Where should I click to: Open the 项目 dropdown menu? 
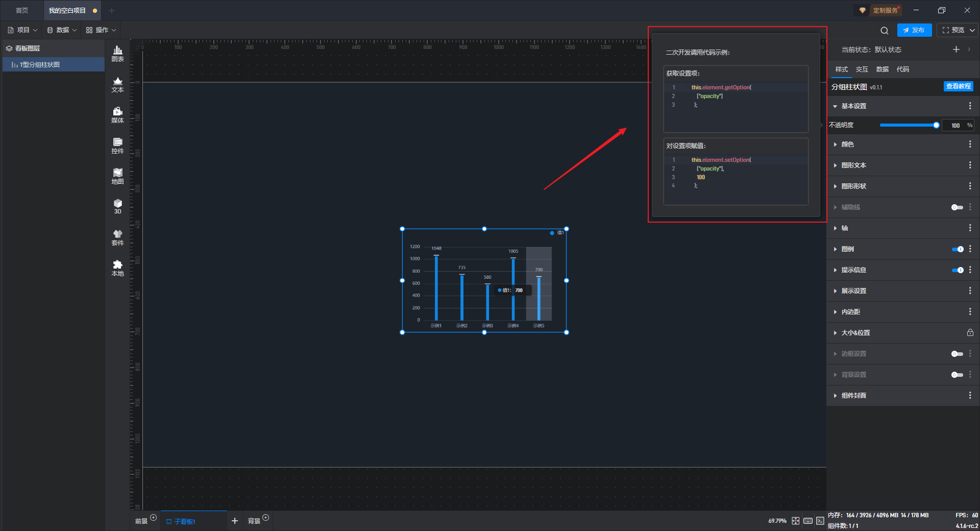click(23, 30)
